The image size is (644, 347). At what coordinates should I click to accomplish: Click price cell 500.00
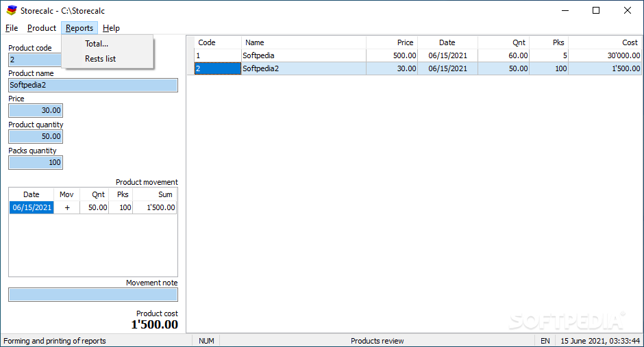click(392, 55)
